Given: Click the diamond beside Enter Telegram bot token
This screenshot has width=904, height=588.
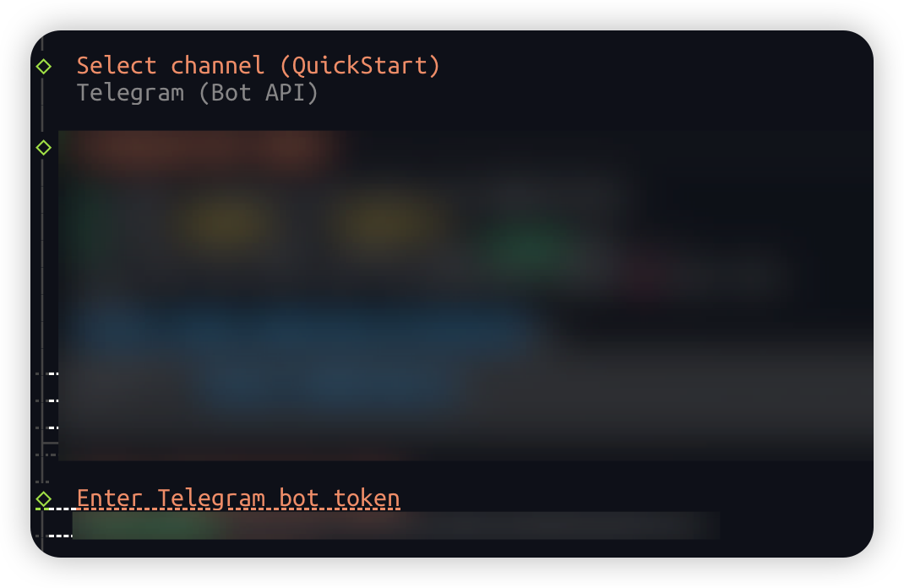Looking at the screenshot, I should click(43, 498).
